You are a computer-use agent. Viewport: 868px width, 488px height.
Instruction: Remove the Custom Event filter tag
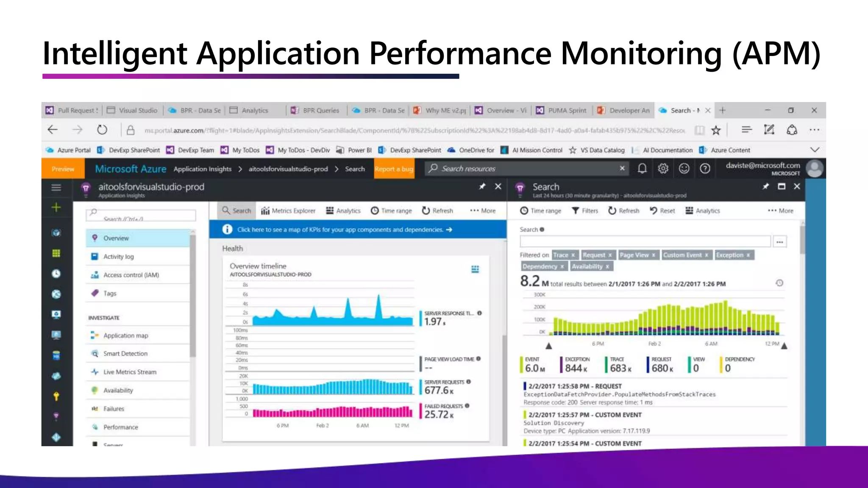[707, 255]
